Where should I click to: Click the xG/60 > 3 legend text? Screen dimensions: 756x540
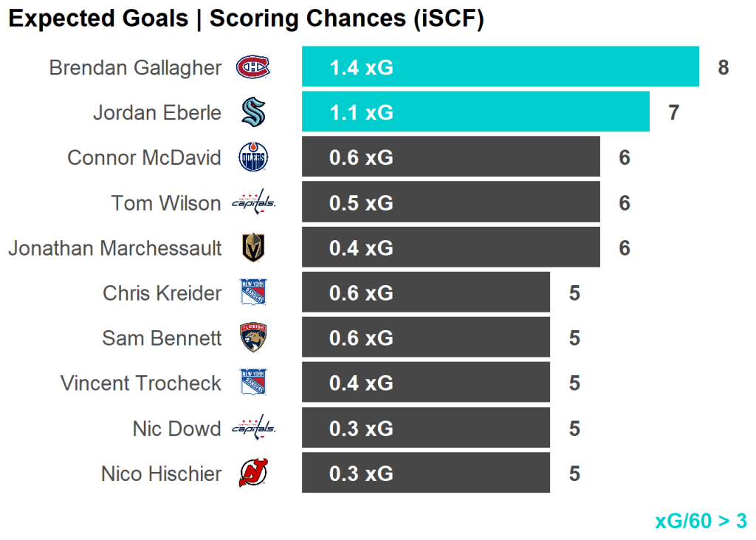point(701,521)
